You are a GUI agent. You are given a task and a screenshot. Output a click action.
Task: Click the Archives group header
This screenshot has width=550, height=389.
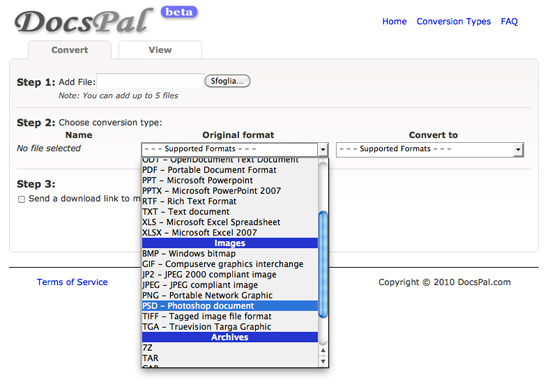pos(230,337)
